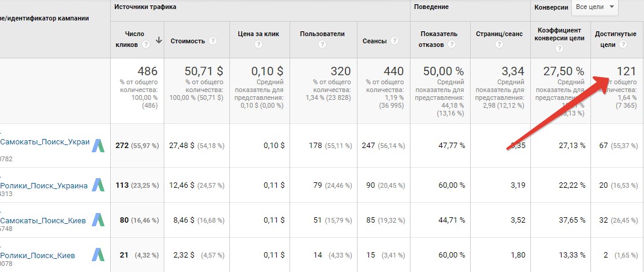Click total goals value '121'
Screen dimensions: 644x272
[x=627, y=71]
